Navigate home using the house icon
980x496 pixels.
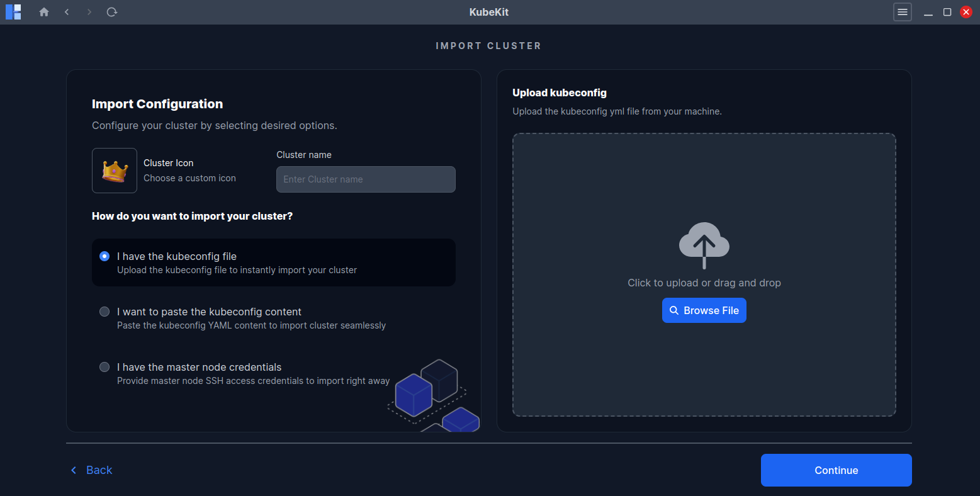pos(43,11)
